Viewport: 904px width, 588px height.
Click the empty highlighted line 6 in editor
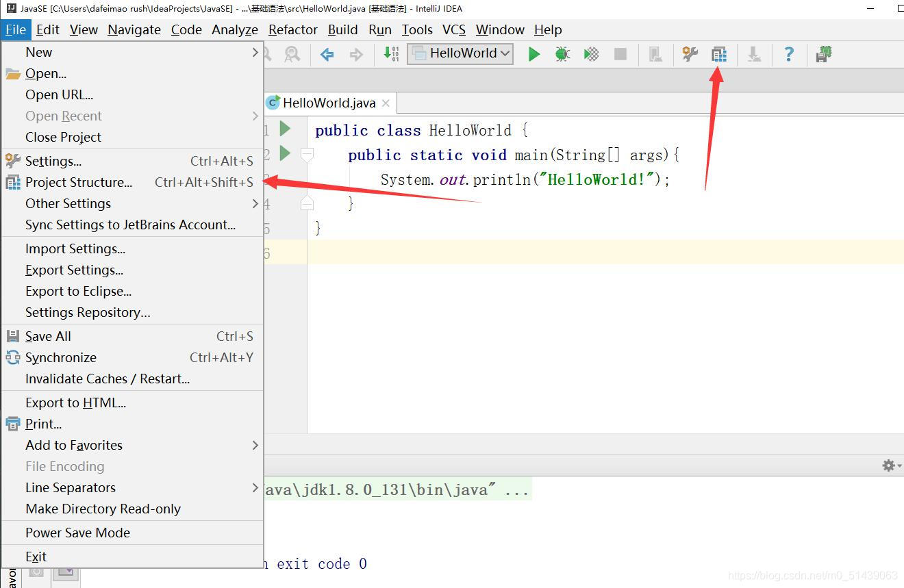click(x=605, y=253)
